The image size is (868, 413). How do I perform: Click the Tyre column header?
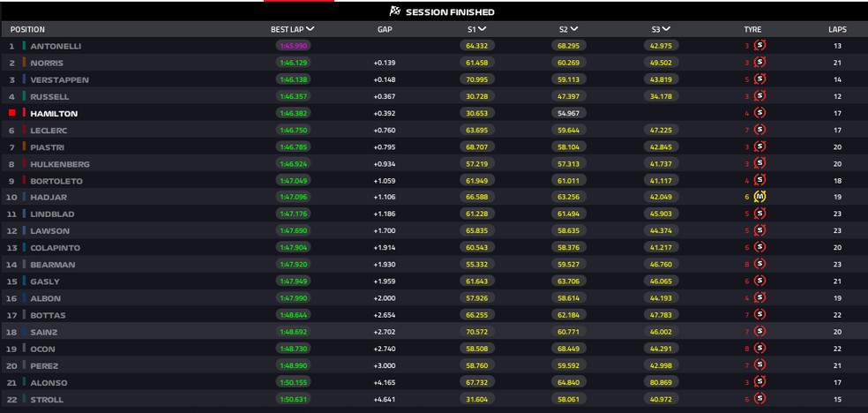(752, 29)
